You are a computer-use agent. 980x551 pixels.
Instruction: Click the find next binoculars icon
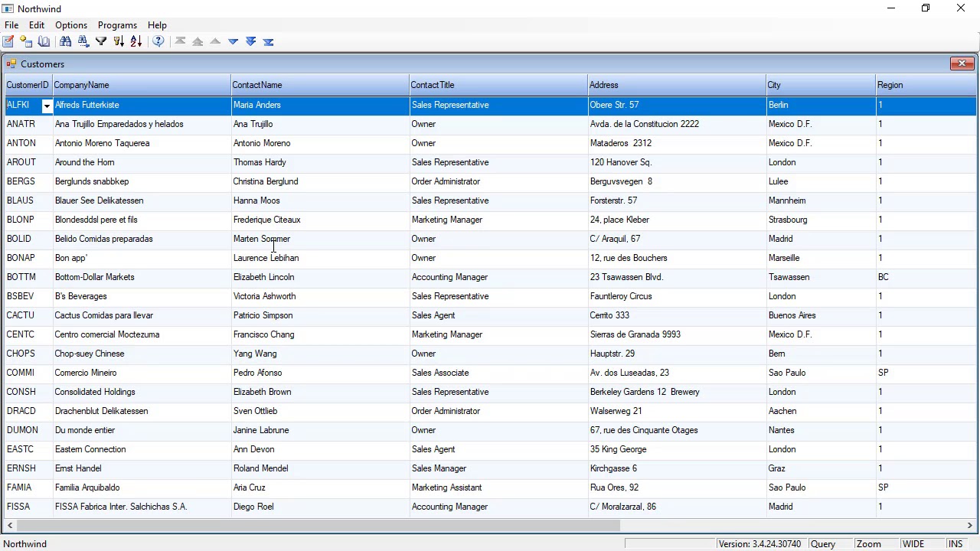pyautogui.click(x=83, y=41)
